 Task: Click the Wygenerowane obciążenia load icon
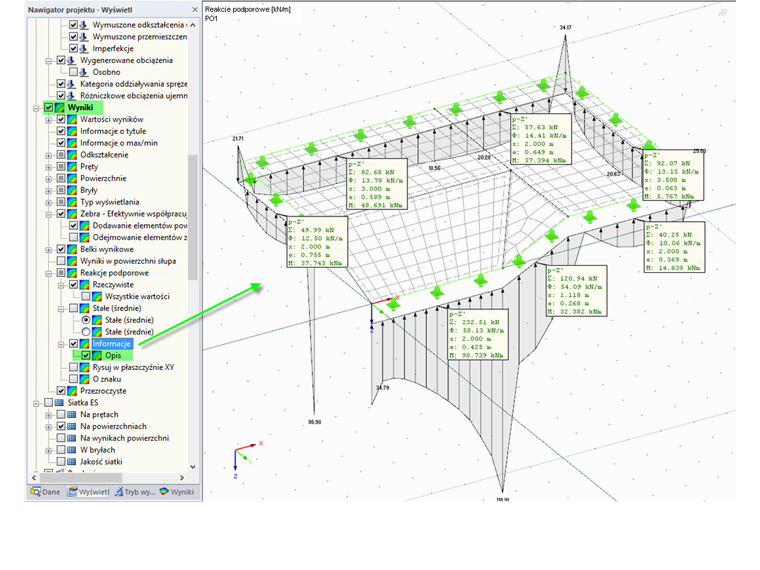click(x=71, y=61)
